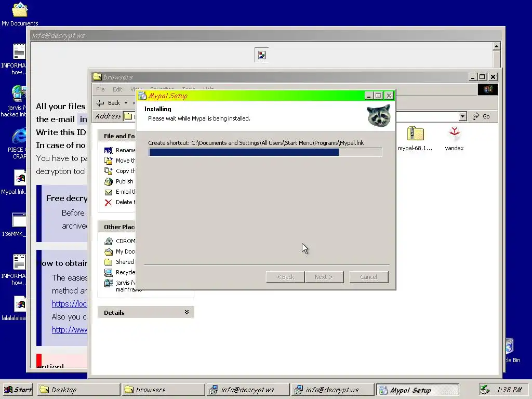The width and height of the screenshot is (532, 399).
Task: Select the lower INFORMA how.. text file icon
Action: pos(19,262)
